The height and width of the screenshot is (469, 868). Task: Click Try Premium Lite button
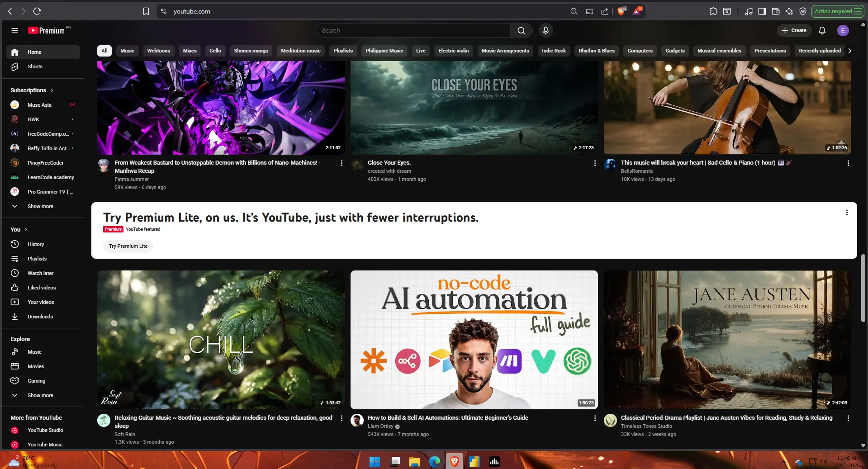(128, 246)
